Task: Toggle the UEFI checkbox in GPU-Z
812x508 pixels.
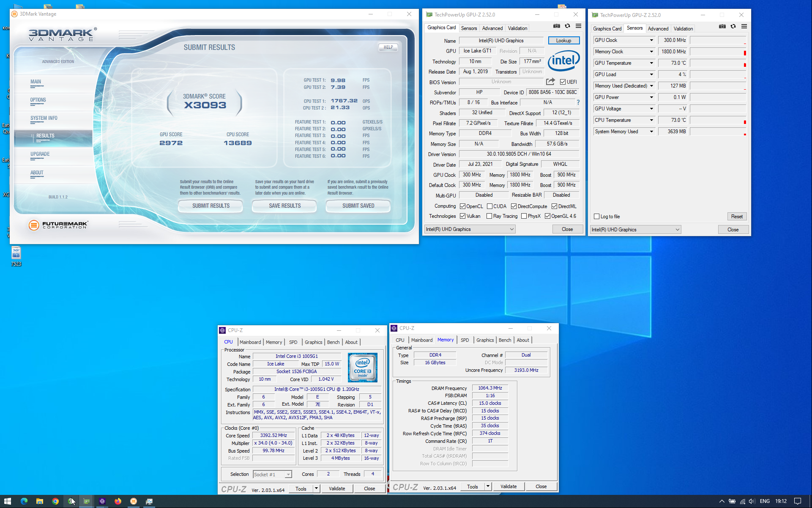Action: 563,82
